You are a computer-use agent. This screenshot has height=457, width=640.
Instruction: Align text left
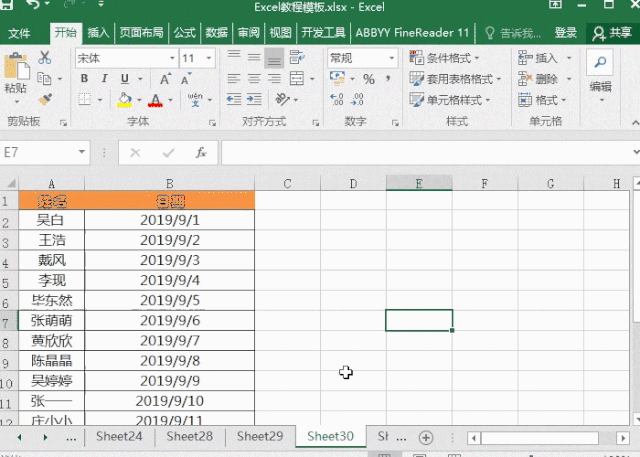pyautogui.click(x=234, y=78)
